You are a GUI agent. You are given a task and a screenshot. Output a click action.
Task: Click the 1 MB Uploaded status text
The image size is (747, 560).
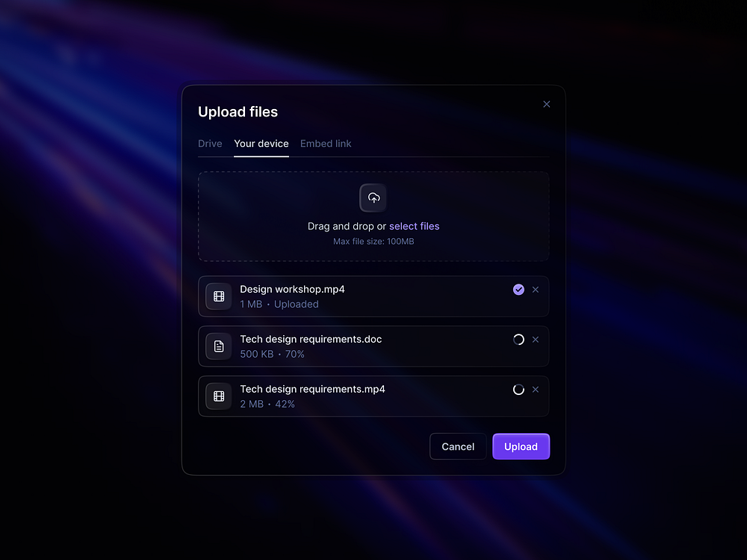(x=279, y=305)
